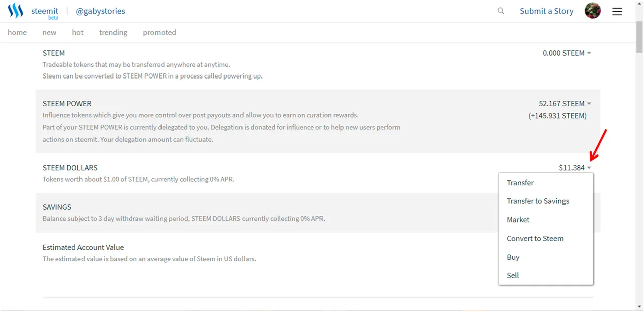Open the search magnifier icon
This screenshot has height=312, width=644.
point(501,11)
